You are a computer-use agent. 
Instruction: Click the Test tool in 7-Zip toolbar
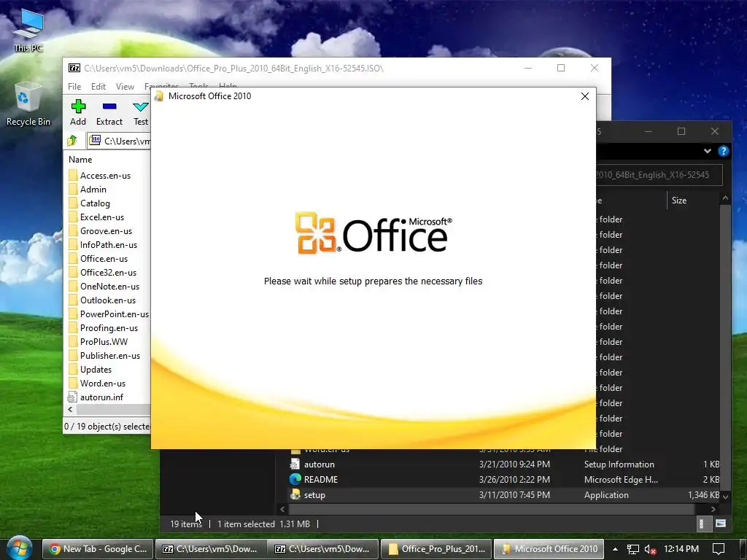pyautogui.click(x=141, y=112)
